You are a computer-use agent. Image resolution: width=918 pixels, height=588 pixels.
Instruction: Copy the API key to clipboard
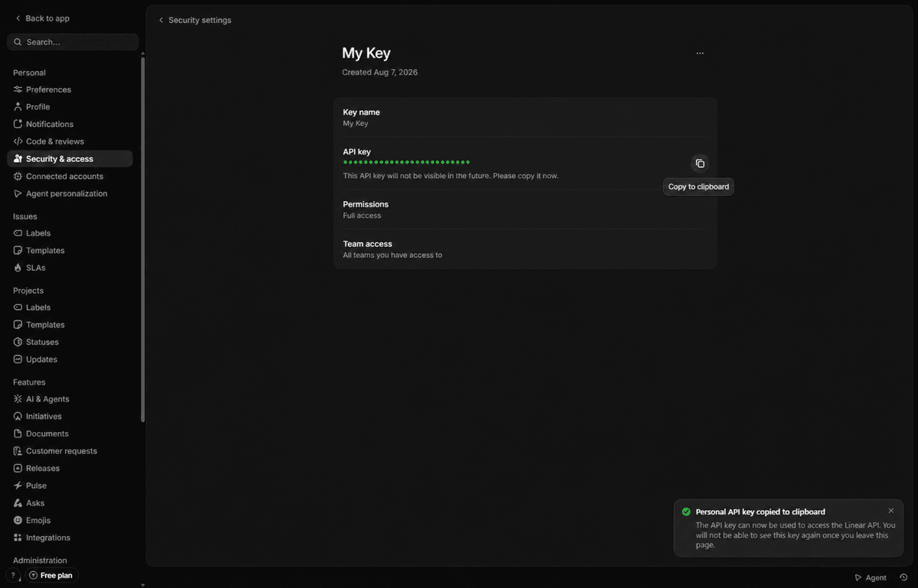click(699, 164)
